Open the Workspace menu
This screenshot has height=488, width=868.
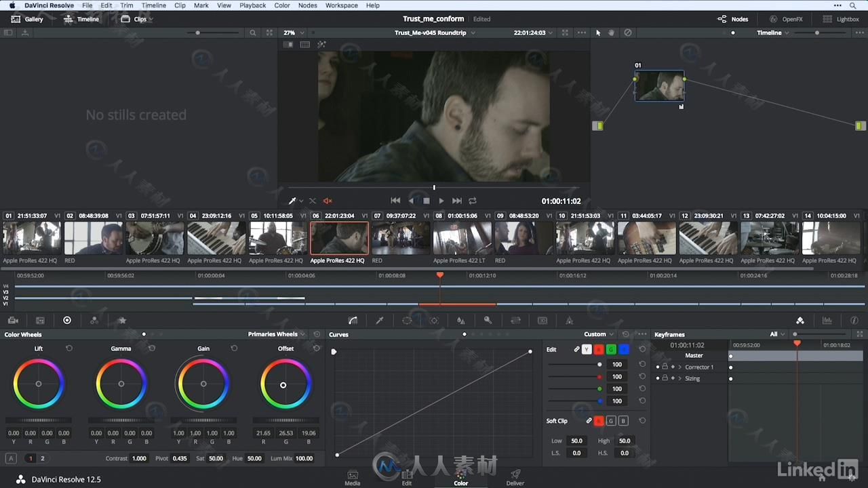342,5
